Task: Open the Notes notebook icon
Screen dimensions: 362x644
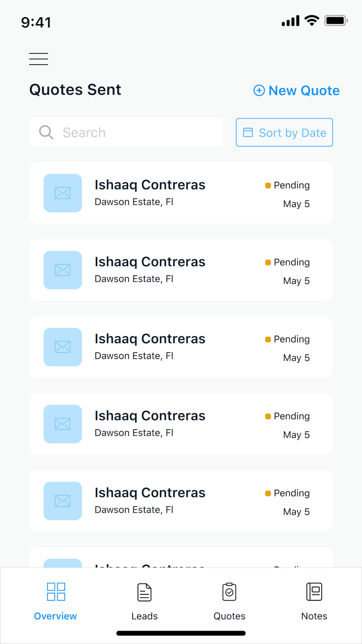Action: [314, 591]
